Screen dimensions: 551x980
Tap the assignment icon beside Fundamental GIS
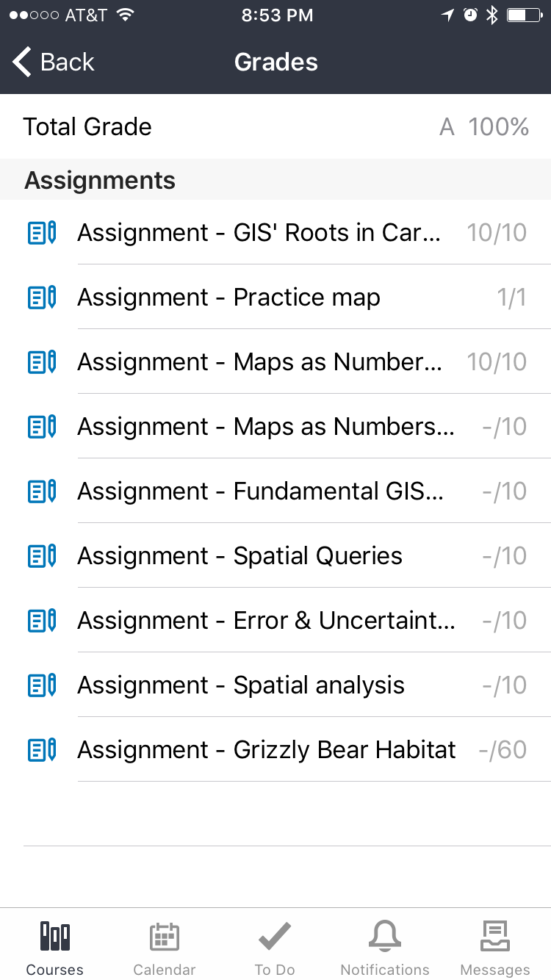[x=42, y=491]
